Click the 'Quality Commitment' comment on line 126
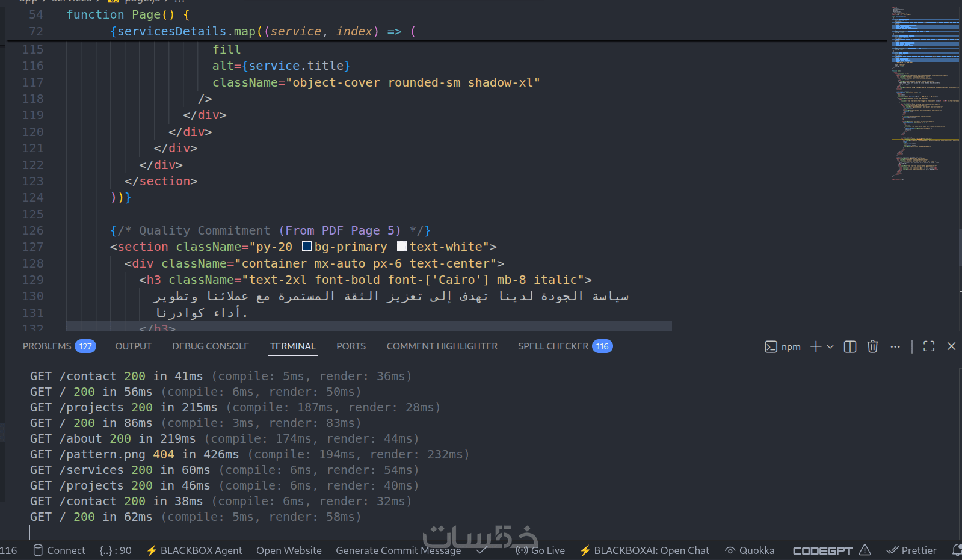Screen dimensions: 962x560 [x=270, y=230]
